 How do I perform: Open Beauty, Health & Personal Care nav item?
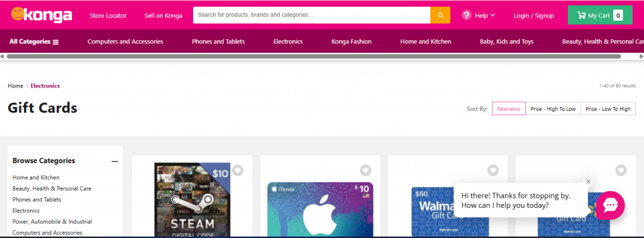(602, 42)
